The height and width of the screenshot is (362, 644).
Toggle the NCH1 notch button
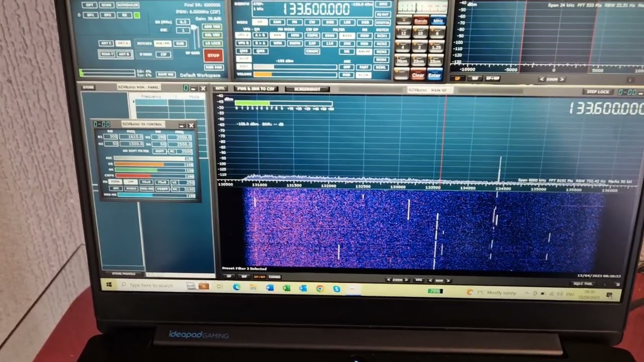point(382,36)
